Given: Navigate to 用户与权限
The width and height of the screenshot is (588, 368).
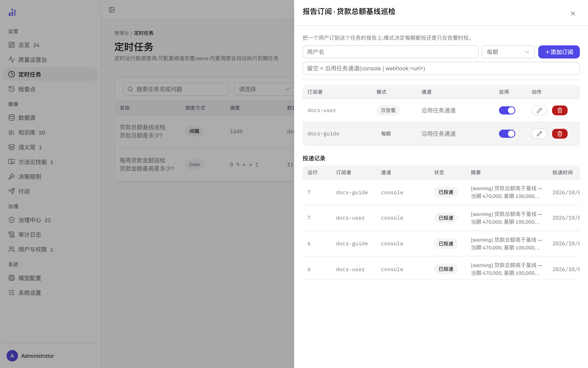Looking at the screenshot, I should pos(50,249).
